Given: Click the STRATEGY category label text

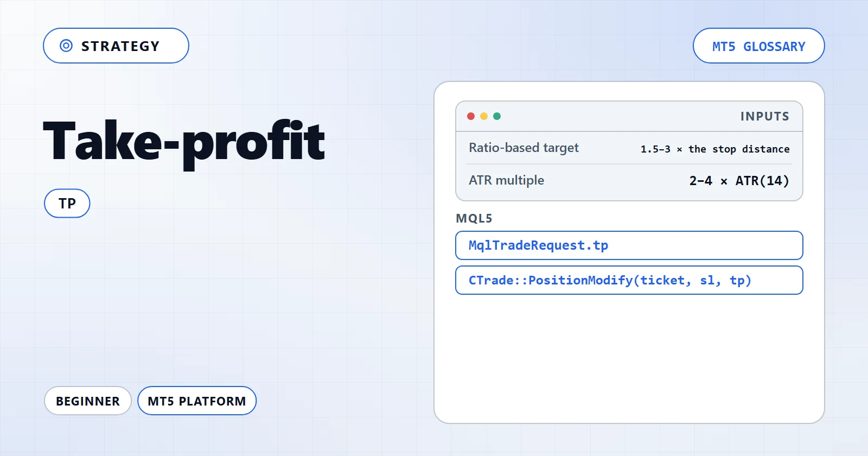Looking at the screenshot, I should (x=120, y=46).
